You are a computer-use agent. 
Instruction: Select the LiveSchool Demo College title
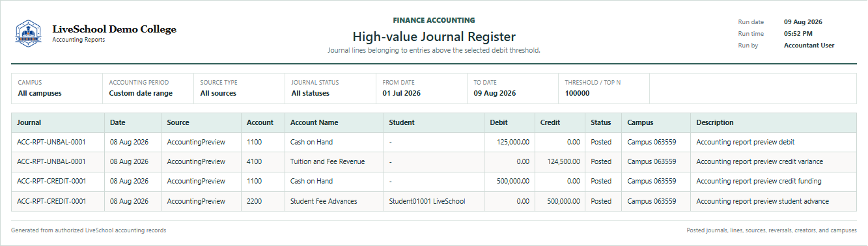(114, 29)
